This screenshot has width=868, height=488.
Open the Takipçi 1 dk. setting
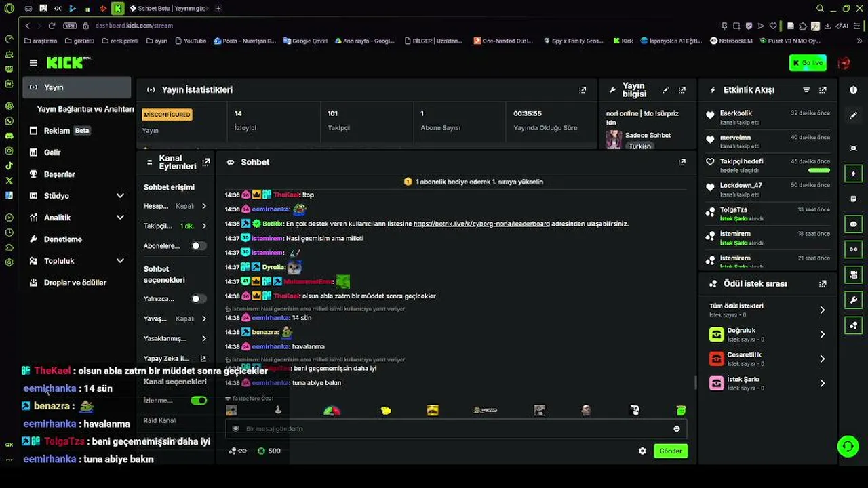pyautogui.click(x=175, y=226)
